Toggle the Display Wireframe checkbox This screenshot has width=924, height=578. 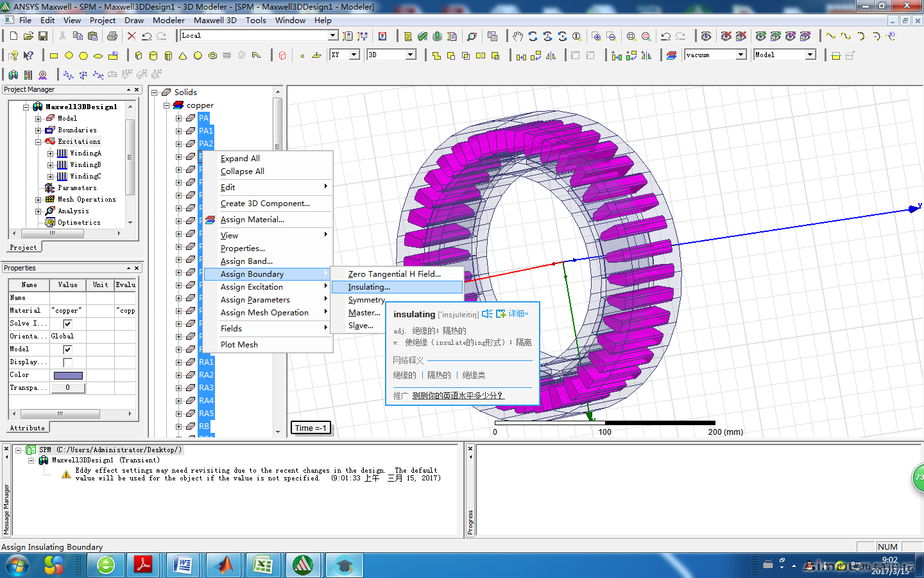[67, 362]
